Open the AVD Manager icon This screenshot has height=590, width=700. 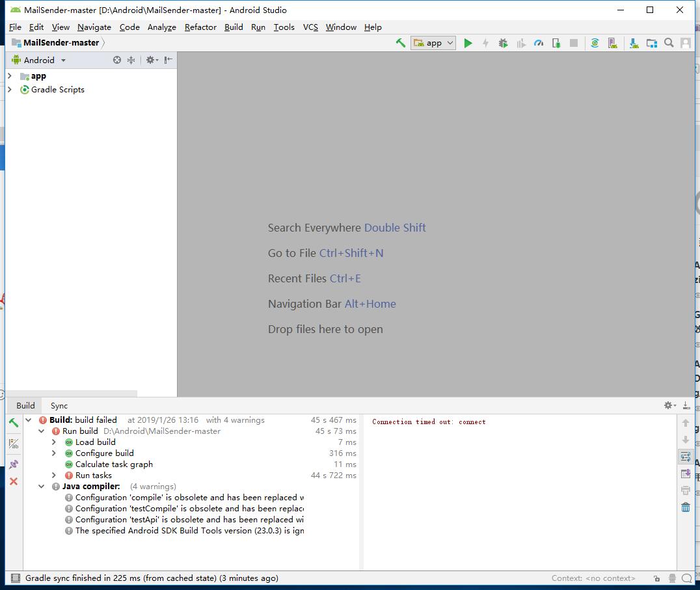coord(613,43)
